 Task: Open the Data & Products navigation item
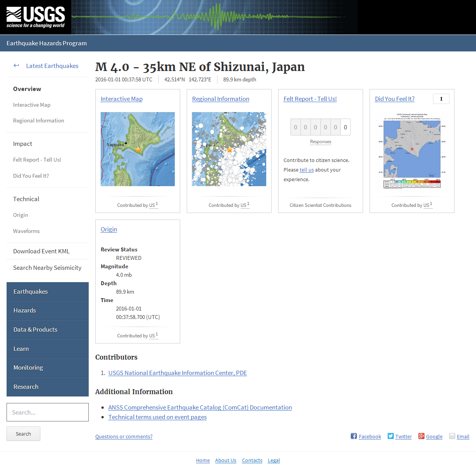pos(48,330)
